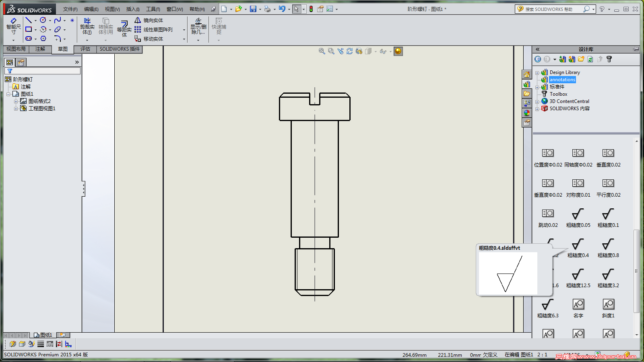This screenshot has height=362, width=644.
Task: Click the Undo arrow icon
Action: (282, 9)
